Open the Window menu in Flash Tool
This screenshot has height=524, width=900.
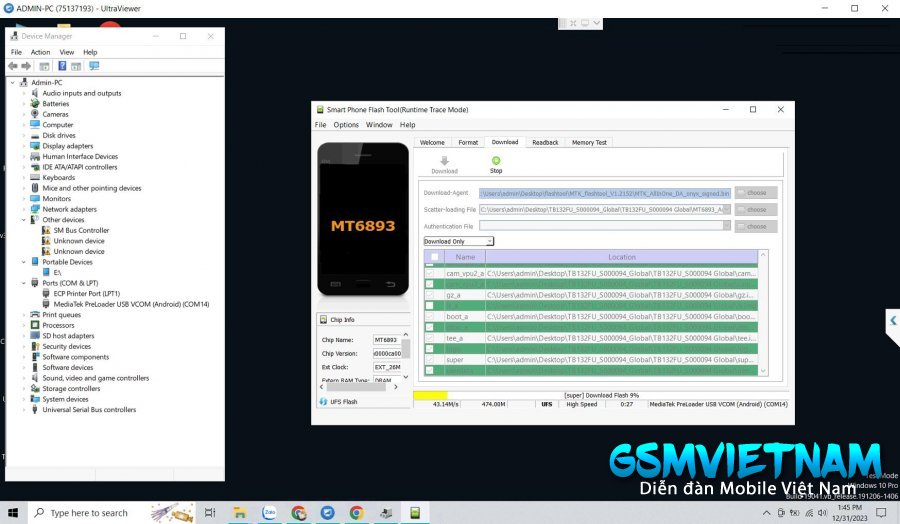tap(379, 125)
